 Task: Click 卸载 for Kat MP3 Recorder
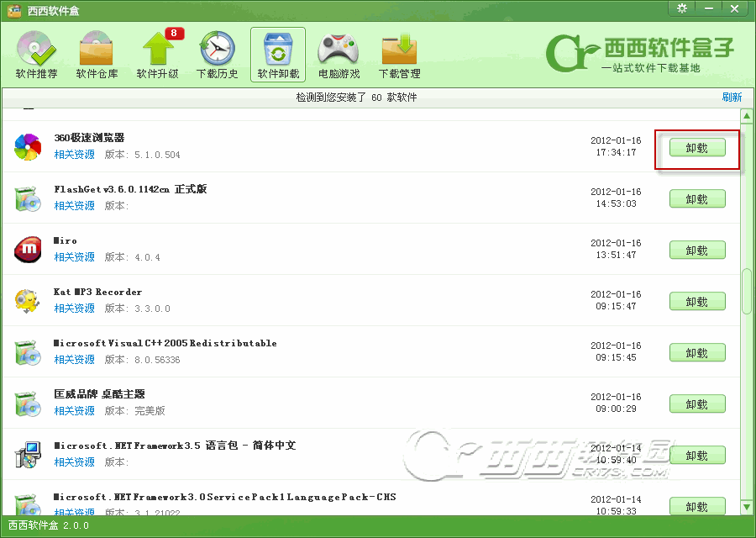pyautogui.click(x=697, y=302)
